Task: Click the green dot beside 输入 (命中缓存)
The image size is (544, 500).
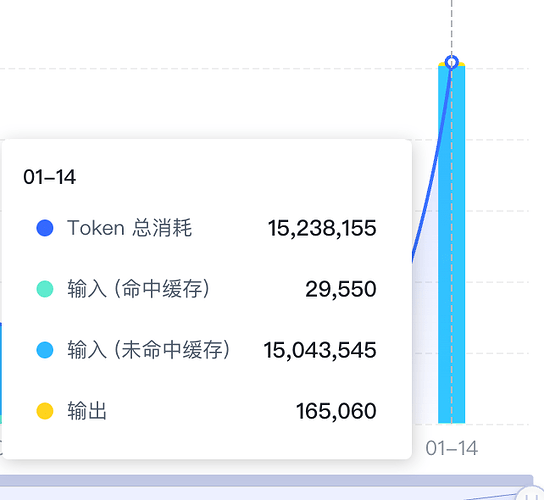Action: coord(45,289)
